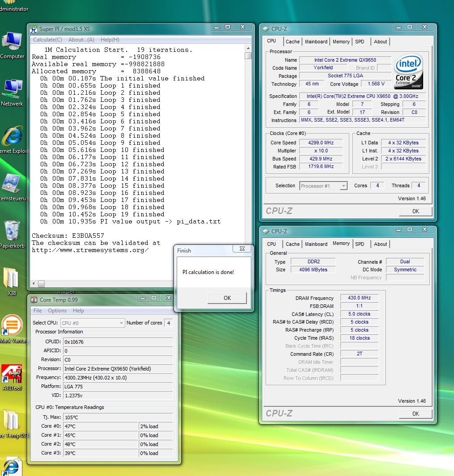Open About...(A) menu in Super PI

tap(81, 40)
